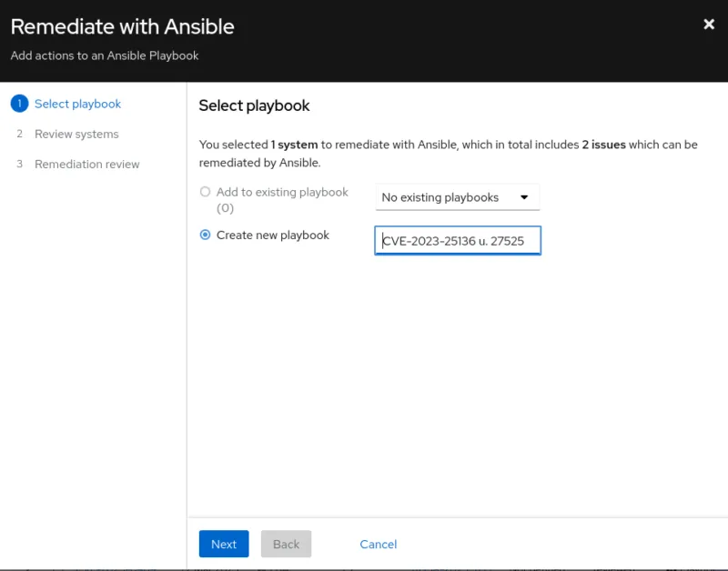Click the "Add to existing playbook" label text
The height and width of the screenshot is (571, 728).
pos(282,193)
